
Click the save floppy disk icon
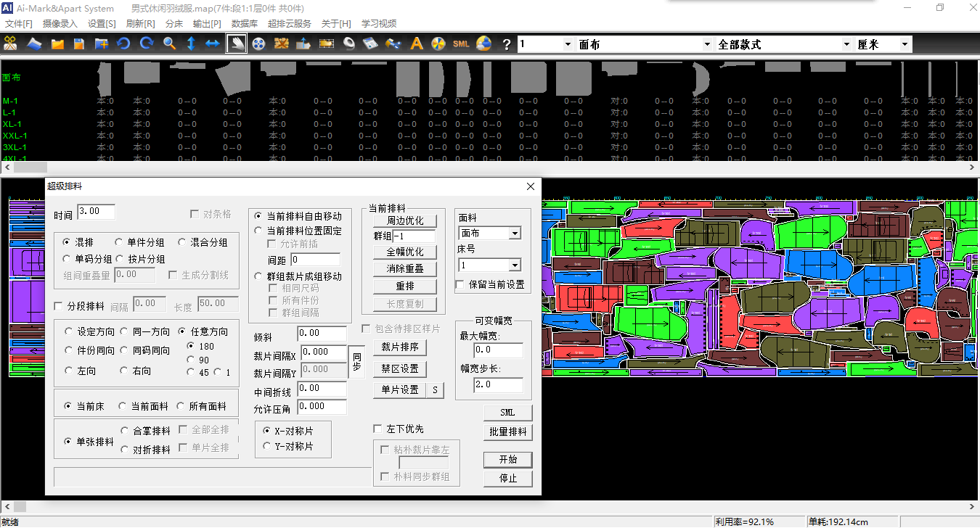79,44
